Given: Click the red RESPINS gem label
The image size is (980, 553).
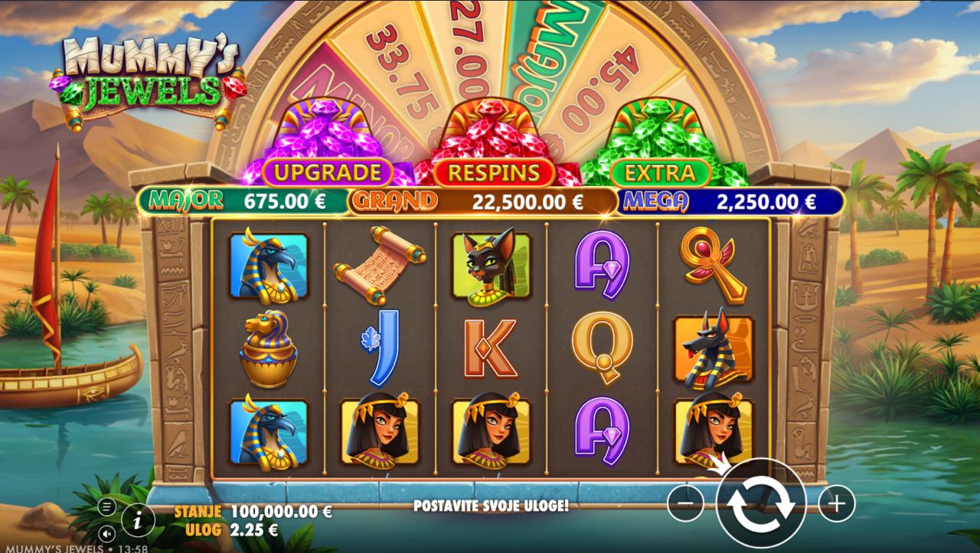Looking at the screenshot, I should [493, 172].
